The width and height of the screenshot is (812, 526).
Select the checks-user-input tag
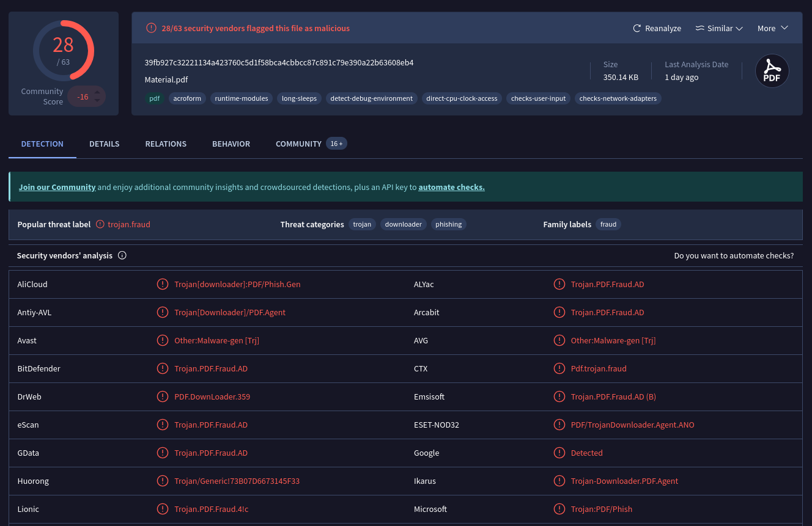tap(539, 98)
